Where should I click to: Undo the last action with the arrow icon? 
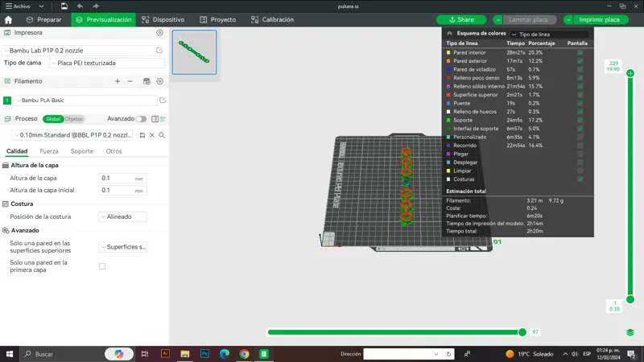coord(80,6)
